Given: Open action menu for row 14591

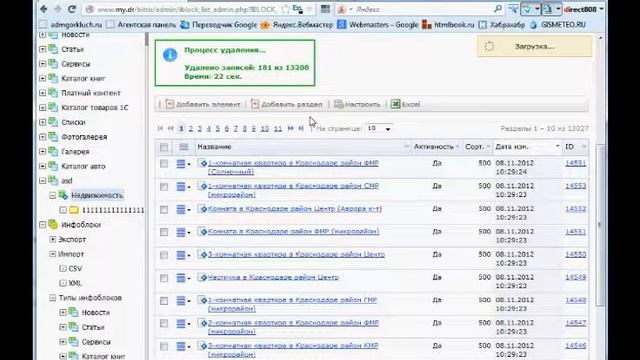Looking at the screenshot, I should [x=183, y=164].
